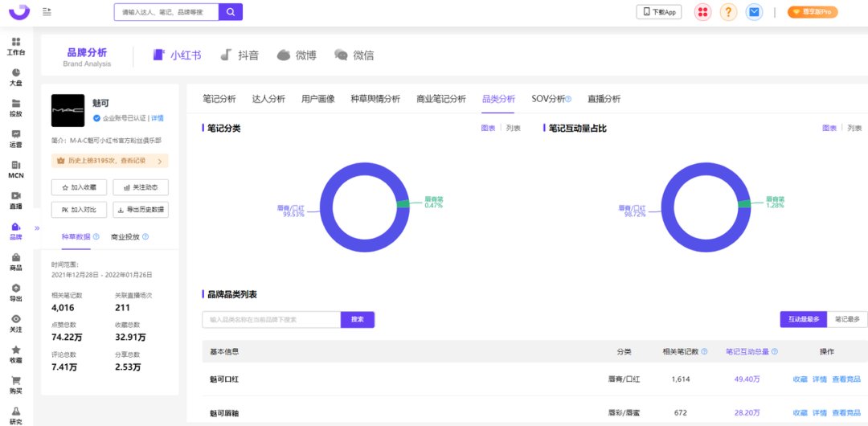Open the orange help question mark icon
Image resolution: width=868 pixels, height=426 pixels.
tap(728, 12)
